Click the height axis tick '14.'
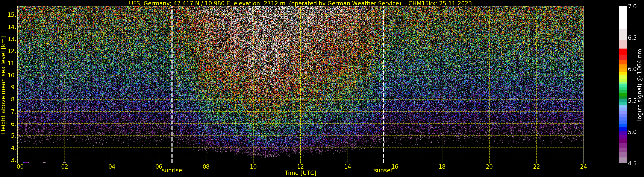The width and height of the screenshot is (644, 177). 12,27
